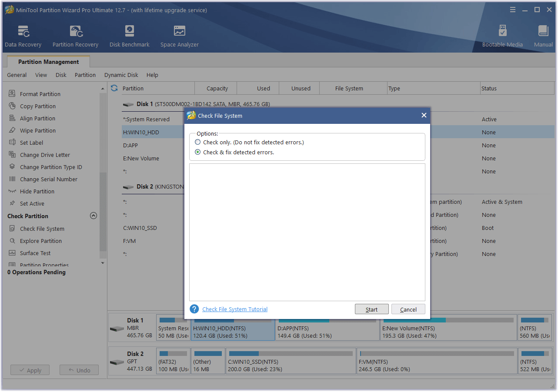The width and height of the screenshot is (558, 392).
Task: Click the Status column header
Action: (517, 88)
